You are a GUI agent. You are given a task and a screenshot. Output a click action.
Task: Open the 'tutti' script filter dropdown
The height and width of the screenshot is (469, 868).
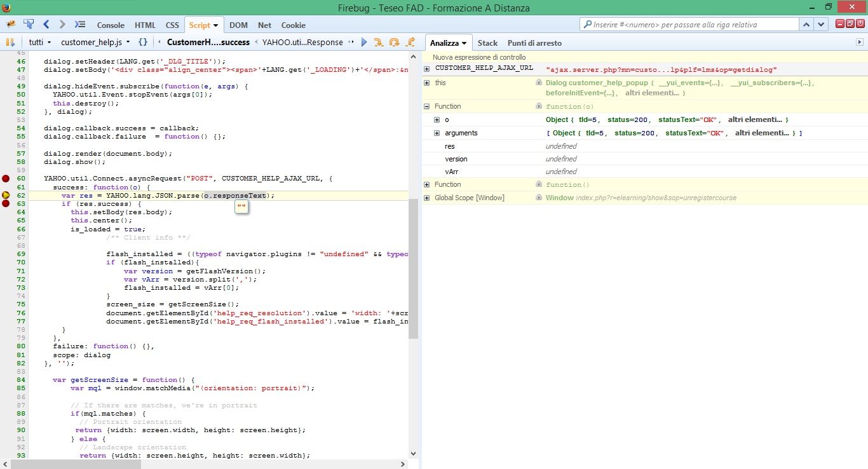[x=40, y=43]
